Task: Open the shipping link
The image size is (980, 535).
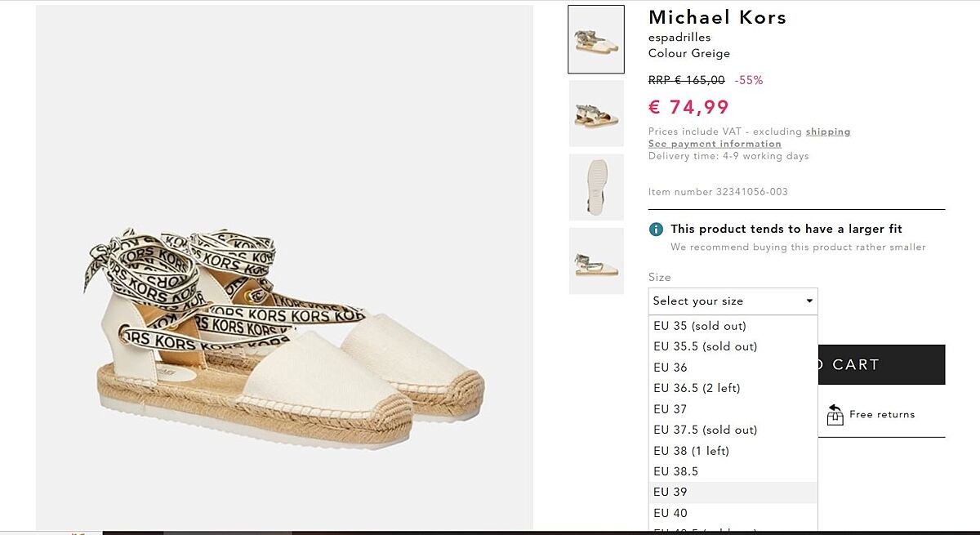Action: [x=828, y=132]
